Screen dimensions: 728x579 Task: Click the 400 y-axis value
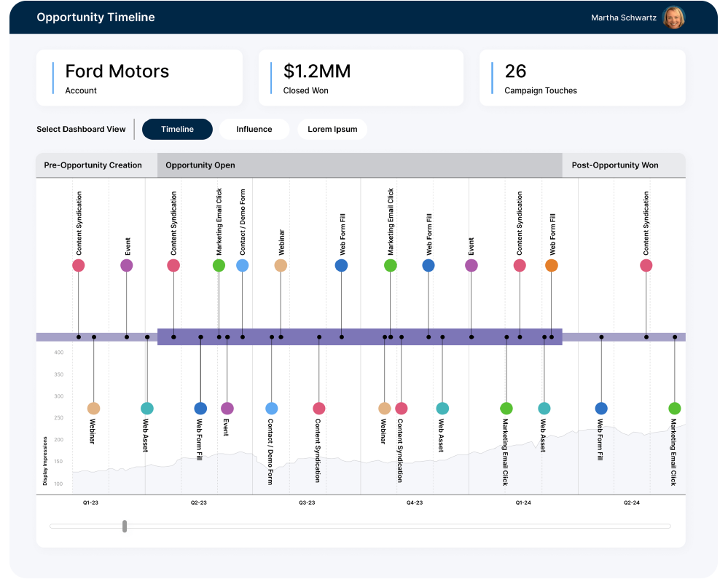[x=59, y=352]
